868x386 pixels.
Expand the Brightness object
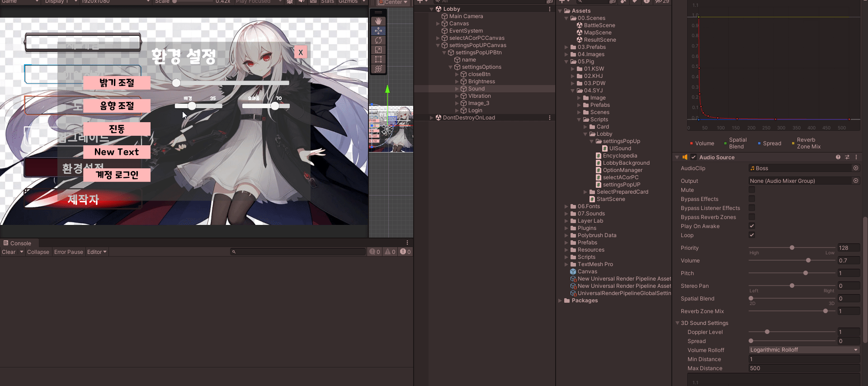coord(457,81)
